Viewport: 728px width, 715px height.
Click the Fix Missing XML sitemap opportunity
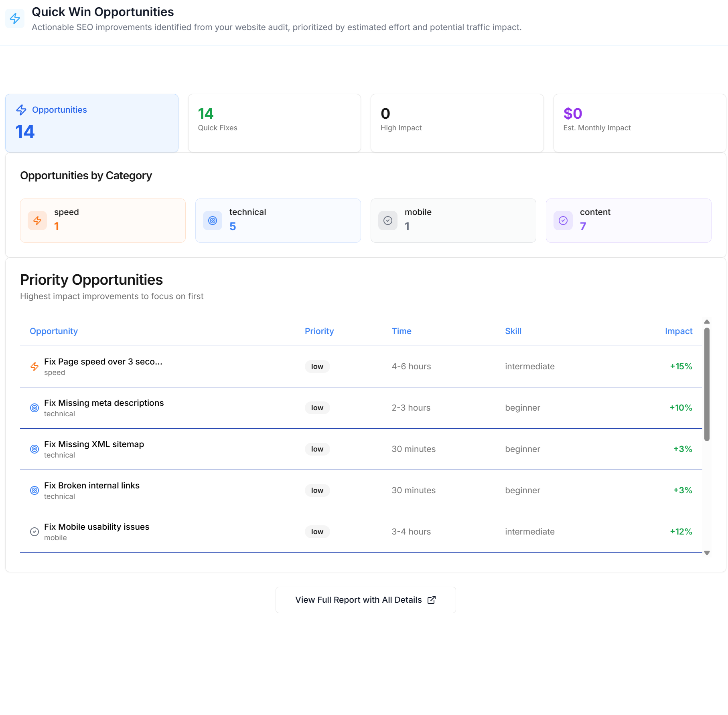(x=94, y=444)
